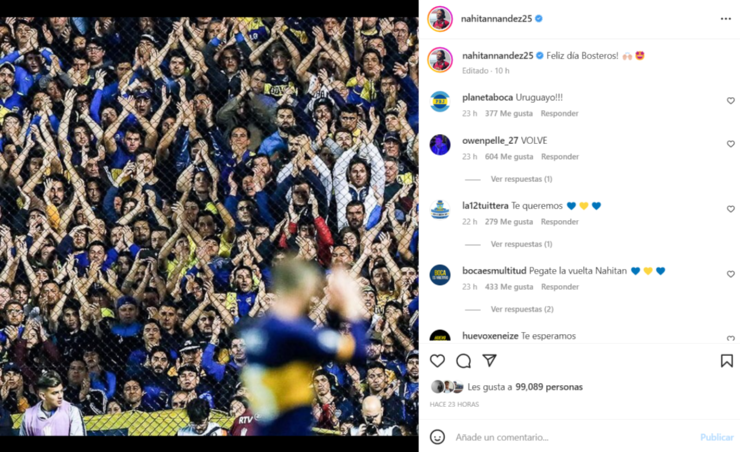Image resolution: width=740 pixels, height=452 pixels.
Task: Reply to planetaboca's comment
Action: pos(559,113)
